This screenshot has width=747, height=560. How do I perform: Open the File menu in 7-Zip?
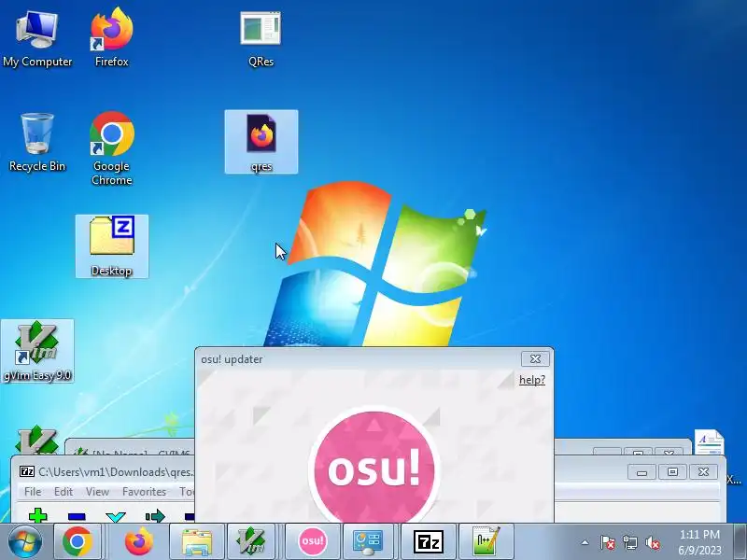[x=33, y=492]
